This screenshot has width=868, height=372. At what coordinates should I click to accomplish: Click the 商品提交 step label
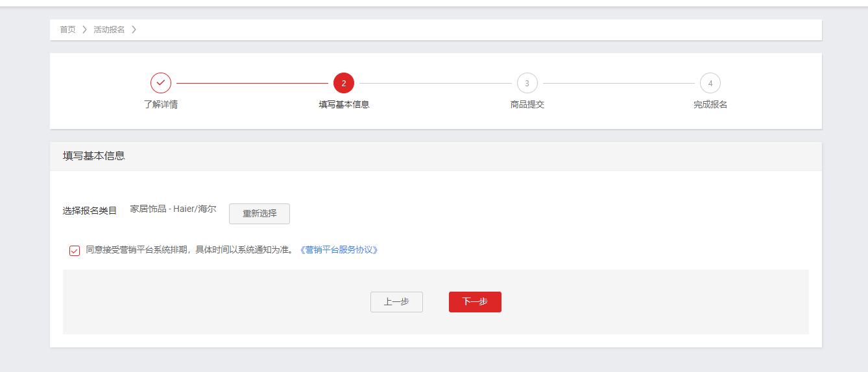coord(527,105)
